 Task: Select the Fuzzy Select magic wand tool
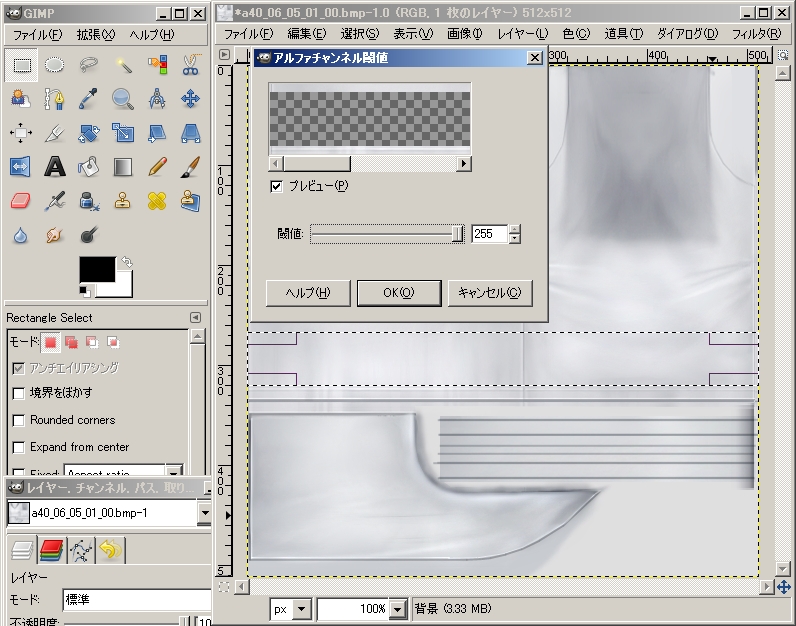[123, 65]
